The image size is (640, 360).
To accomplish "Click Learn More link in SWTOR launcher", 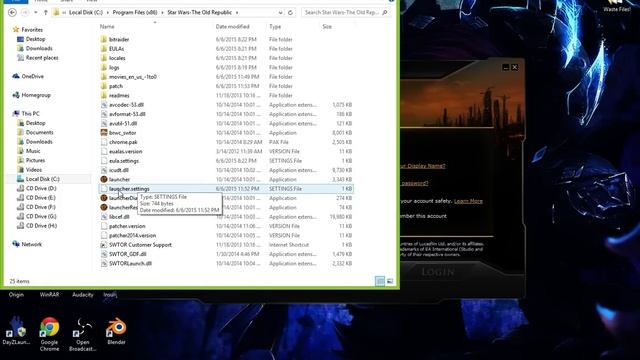I will [468, 201].
